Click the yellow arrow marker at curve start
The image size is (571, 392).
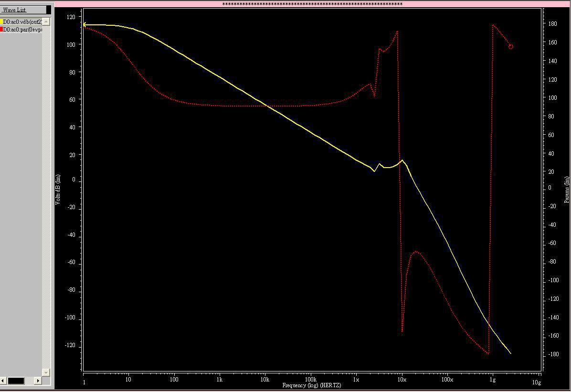(x=85, y=24)
